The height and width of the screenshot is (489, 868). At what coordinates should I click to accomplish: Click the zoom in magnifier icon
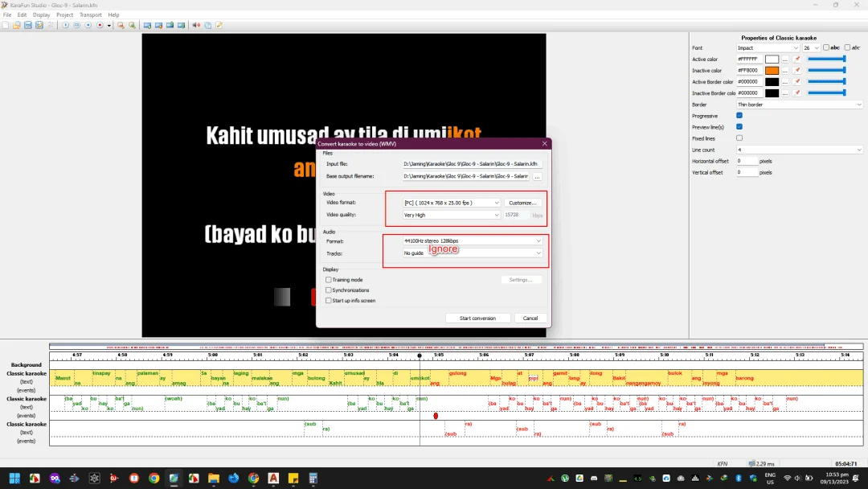[132, 25]
